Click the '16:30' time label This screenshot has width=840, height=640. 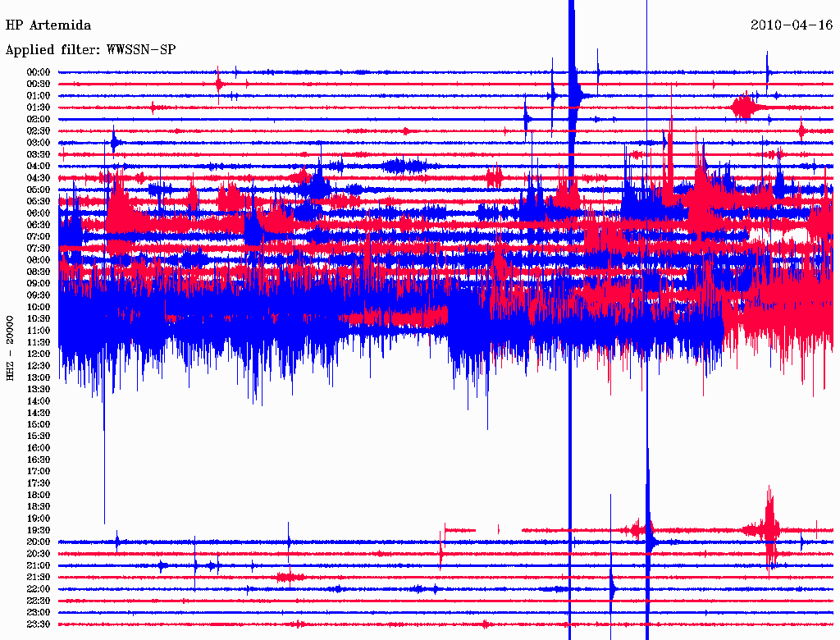click(x=39, y=460)
